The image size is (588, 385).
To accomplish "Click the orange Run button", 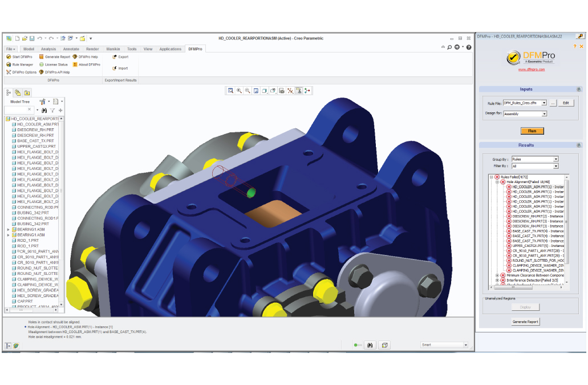I will [532, 131].
